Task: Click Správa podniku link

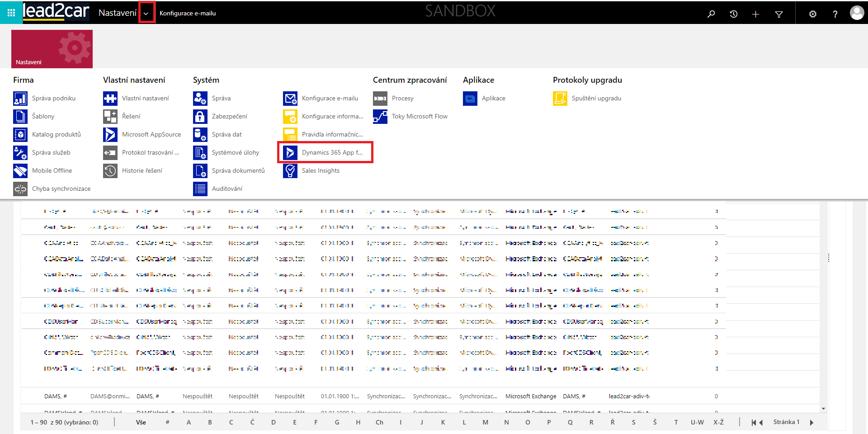Action: [53, 98]
